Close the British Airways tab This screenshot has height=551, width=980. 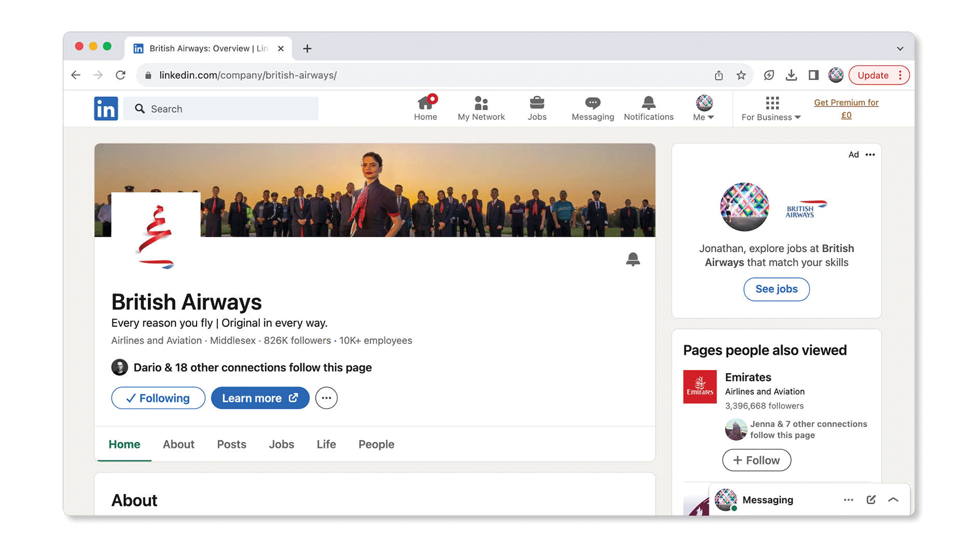[x=281, y=49]
